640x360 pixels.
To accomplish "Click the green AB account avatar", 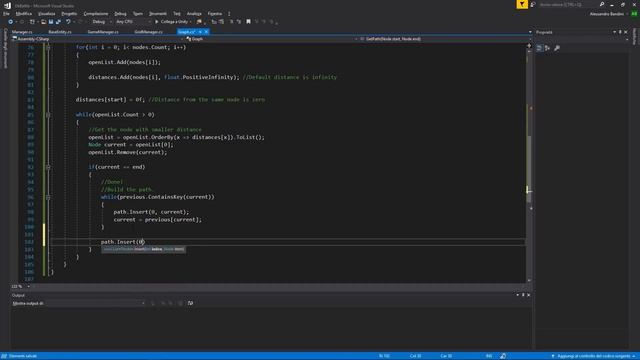I will 634,14.
